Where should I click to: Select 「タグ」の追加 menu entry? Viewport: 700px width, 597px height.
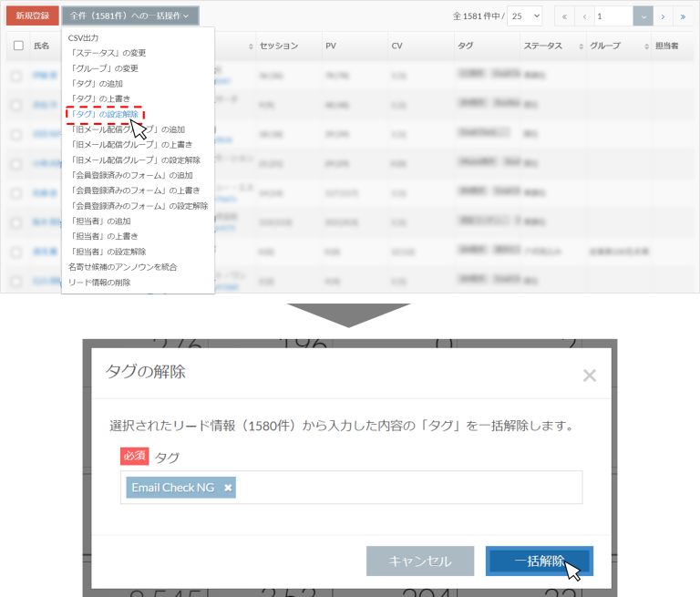pos(96,84)
